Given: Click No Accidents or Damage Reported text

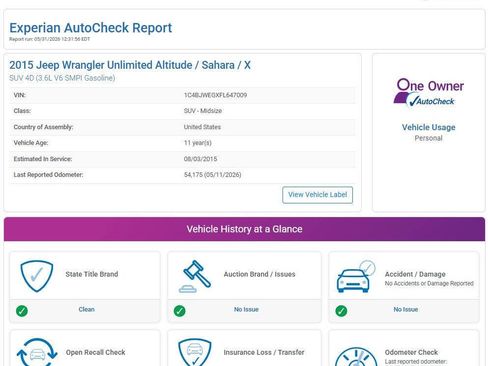Looking at the screenshot, I should (429, 283).
